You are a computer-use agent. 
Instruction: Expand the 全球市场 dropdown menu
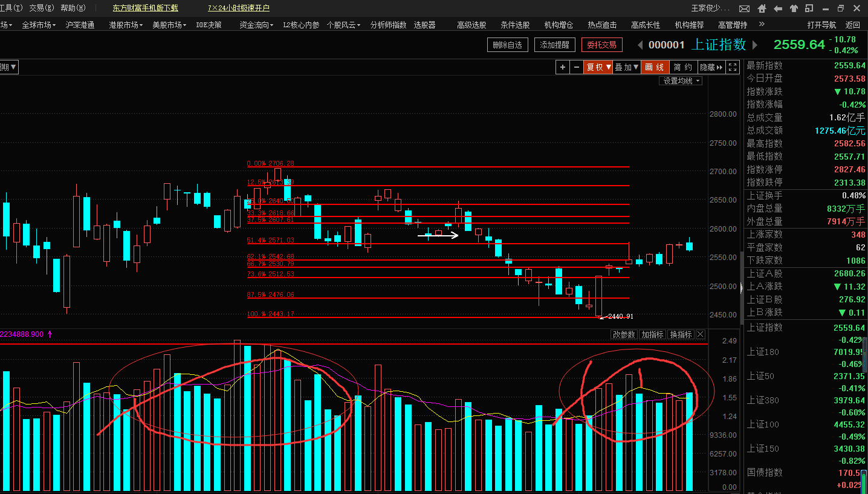point(39,25)
